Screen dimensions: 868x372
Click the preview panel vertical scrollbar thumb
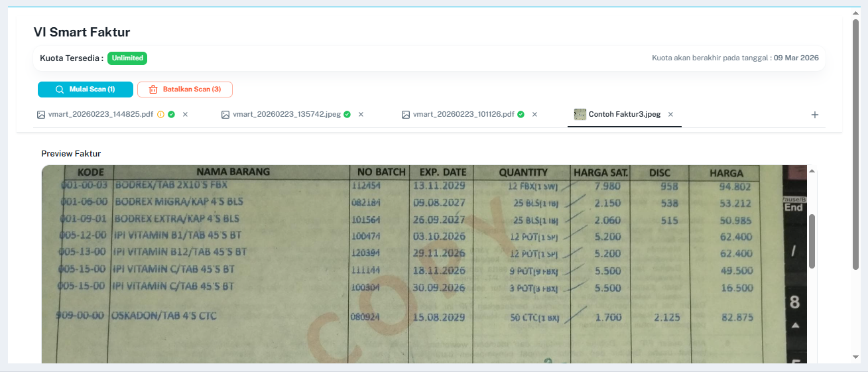(x=812, y=241)
